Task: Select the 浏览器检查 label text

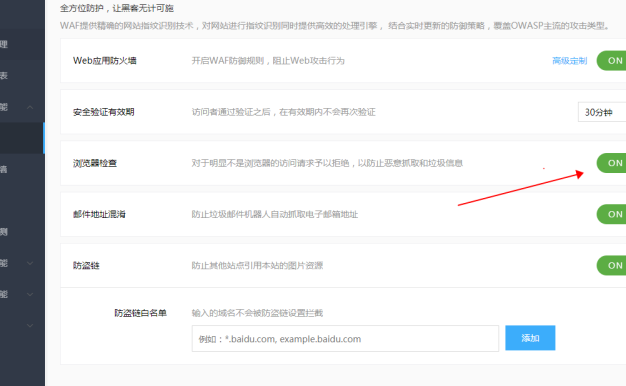Action: [95, 163]
